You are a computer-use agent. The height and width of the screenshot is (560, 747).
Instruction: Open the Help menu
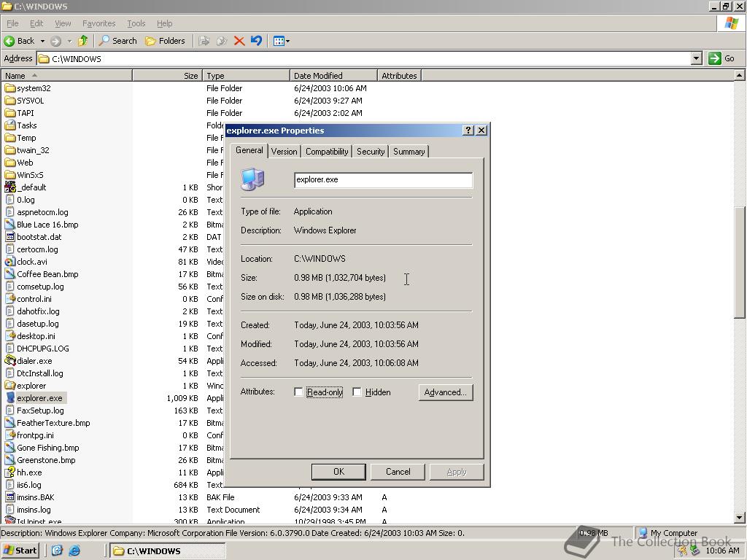(164, 23)
